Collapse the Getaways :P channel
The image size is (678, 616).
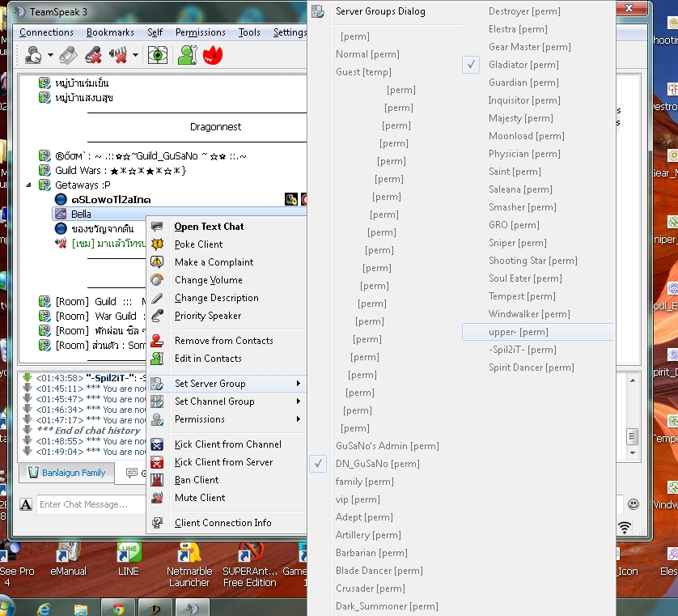[28, 185]
